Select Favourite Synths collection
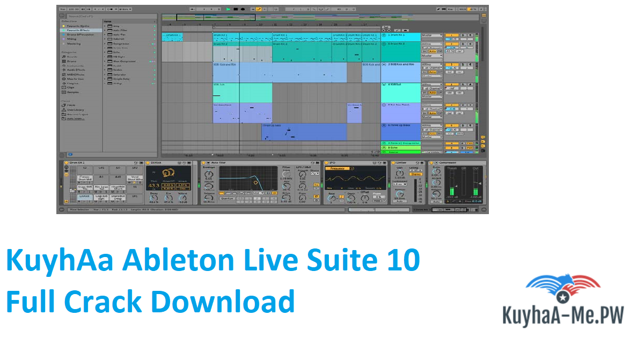The image size is (644, 337). pos(77,26)
